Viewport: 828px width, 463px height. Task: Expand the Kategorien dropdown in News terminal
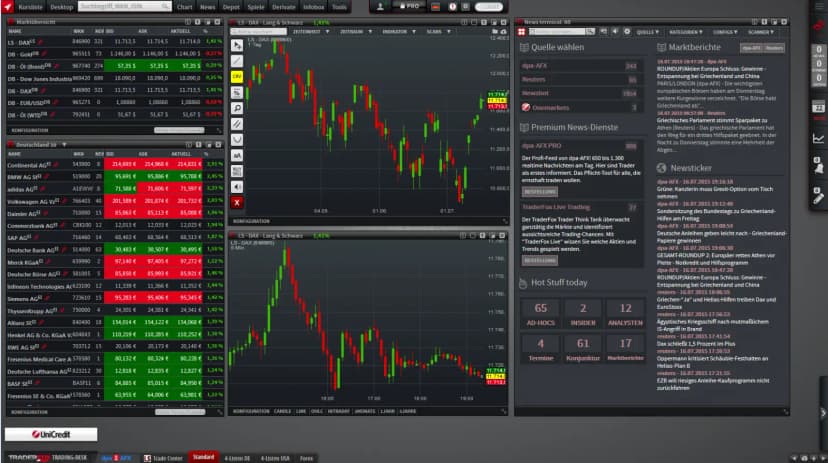click(x=685, y=32)
